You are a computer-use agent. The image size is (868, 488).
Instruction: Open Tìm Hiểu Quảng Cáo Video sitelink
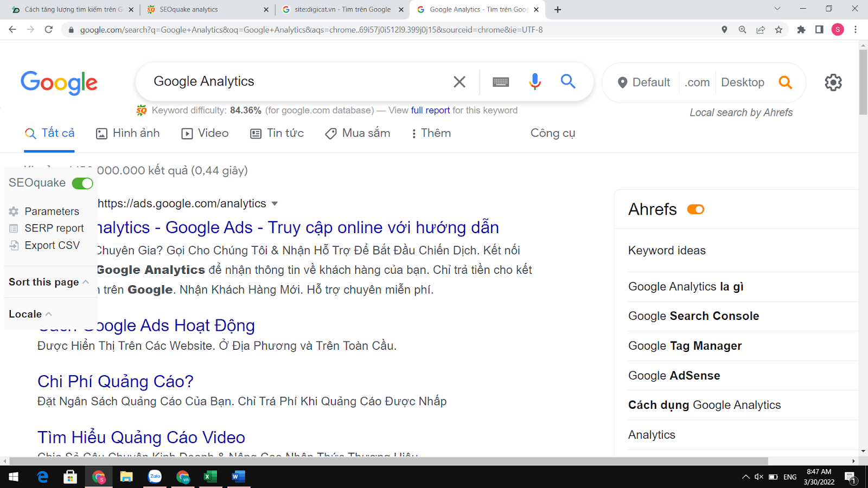141,438
